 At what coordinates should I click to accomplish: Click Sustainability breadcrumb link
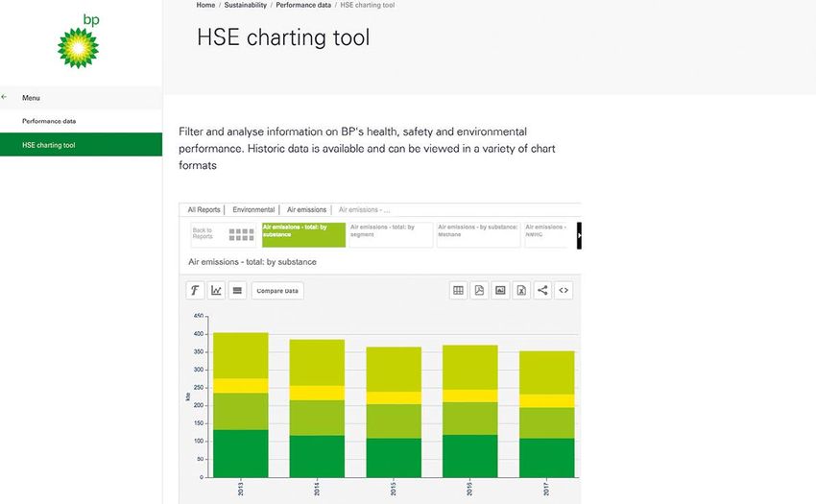[x=245, y=6]
